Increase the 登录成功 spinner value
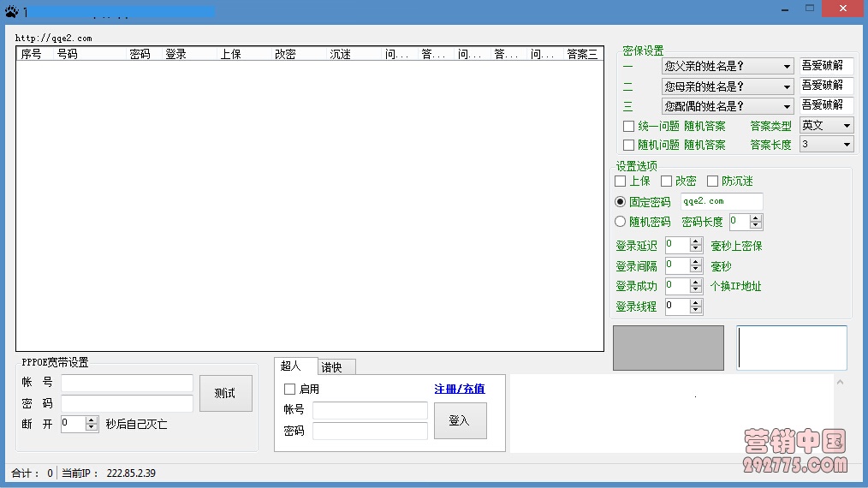Image resolution: width=868 pixels, height=488 pixels. pyautogui.click(x=696, y=283)
